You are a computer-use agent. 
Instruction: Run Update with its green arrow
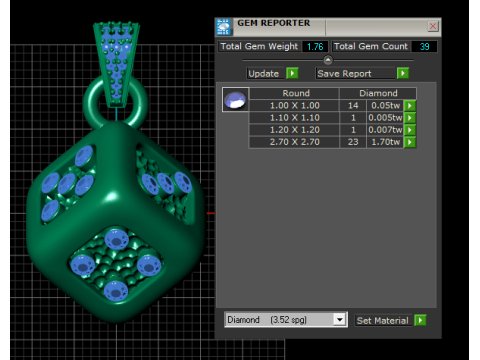(x=292, y=73)
